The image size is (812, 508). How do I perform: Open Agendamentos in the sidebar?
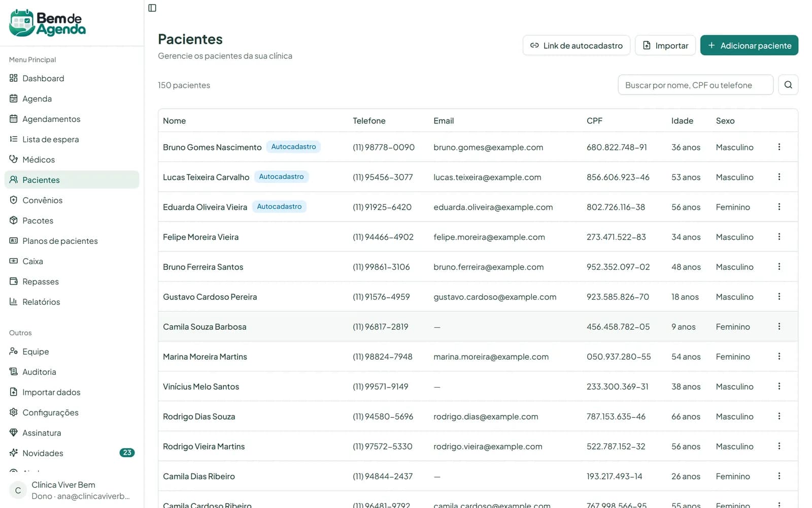click(72, 119)
